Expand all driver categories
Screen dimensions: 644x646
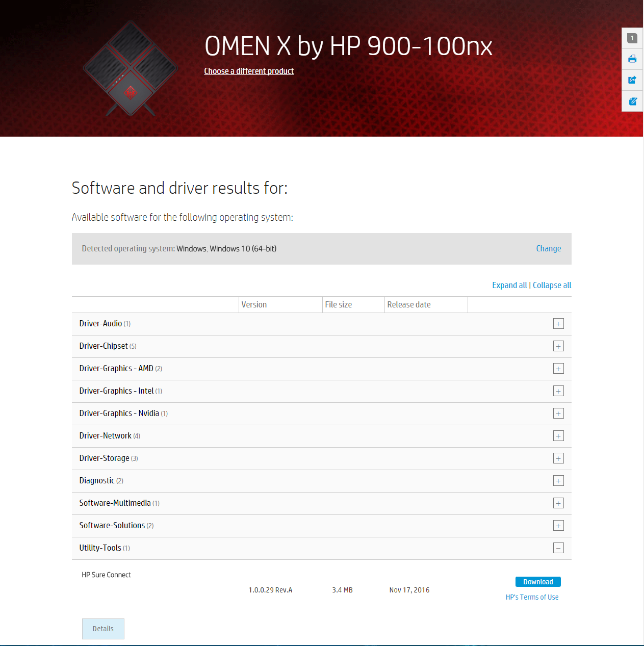click(509, 285)
